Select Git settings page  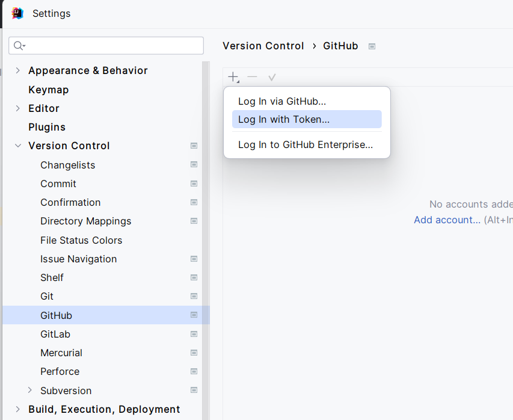click(47, 296)
